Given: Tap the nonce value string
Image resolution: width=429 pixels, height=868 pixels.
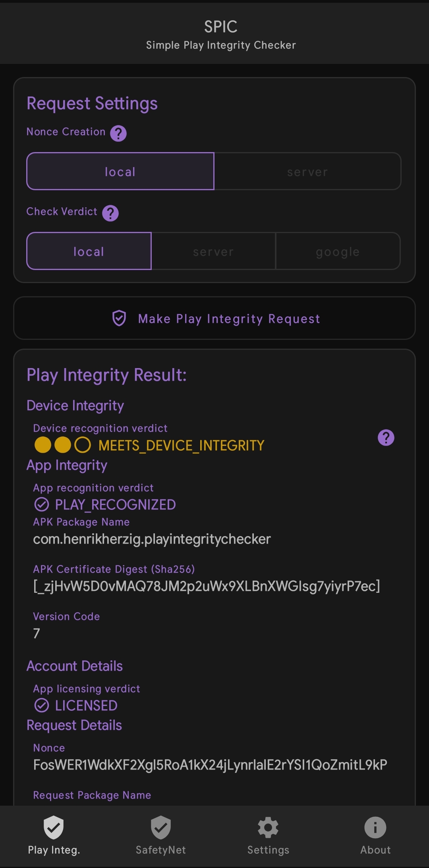Looking at the screenshot, I should 210,765.
